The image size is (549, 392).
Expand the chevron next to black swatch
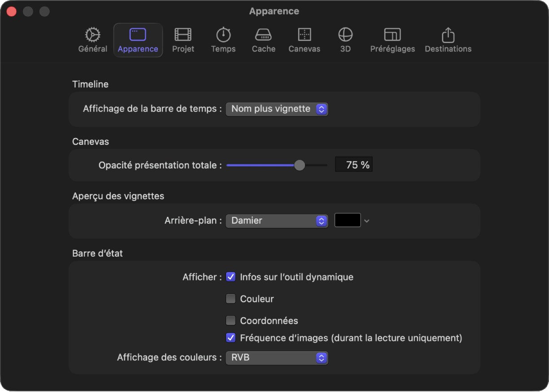[x=367, y=221]
